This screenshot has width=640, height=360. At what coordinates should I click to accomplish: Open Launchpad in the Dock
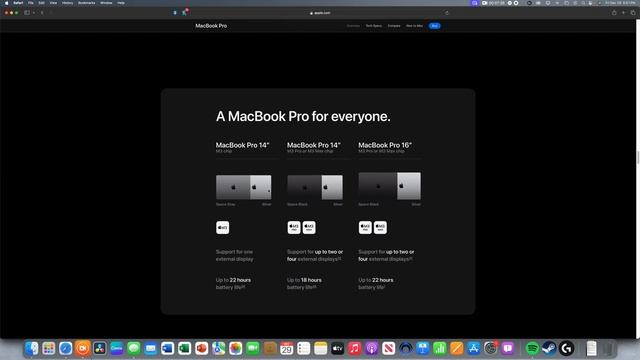[x=49, y=348]
